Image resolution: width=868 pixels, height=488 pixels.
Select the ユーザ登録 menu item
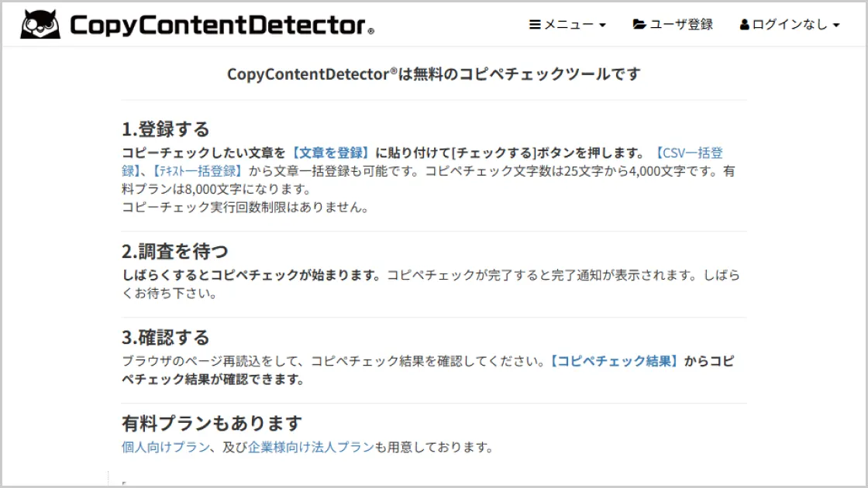(x=680, y=24)
